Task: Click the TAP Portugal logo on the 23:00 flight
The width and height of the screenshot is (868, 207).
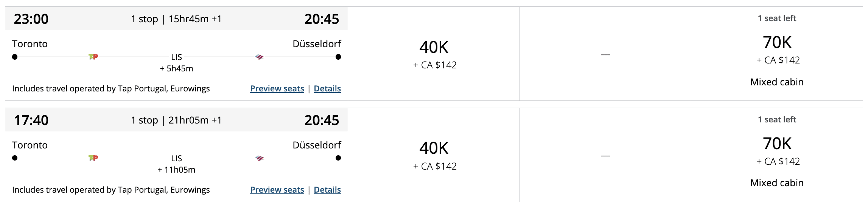Action: point(93,57)
